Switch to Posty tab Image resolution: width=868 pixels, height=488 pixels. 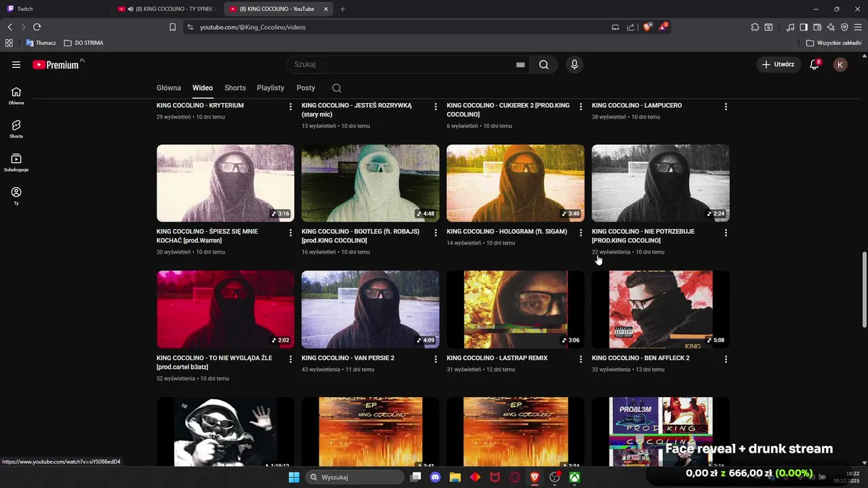306,88
